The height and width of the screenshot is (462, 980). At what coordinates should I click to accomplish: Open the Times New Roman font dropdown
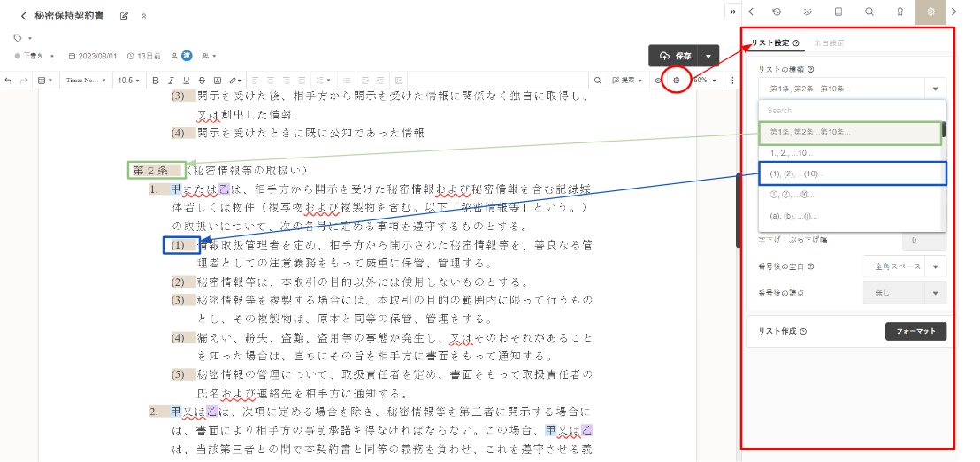85,81
